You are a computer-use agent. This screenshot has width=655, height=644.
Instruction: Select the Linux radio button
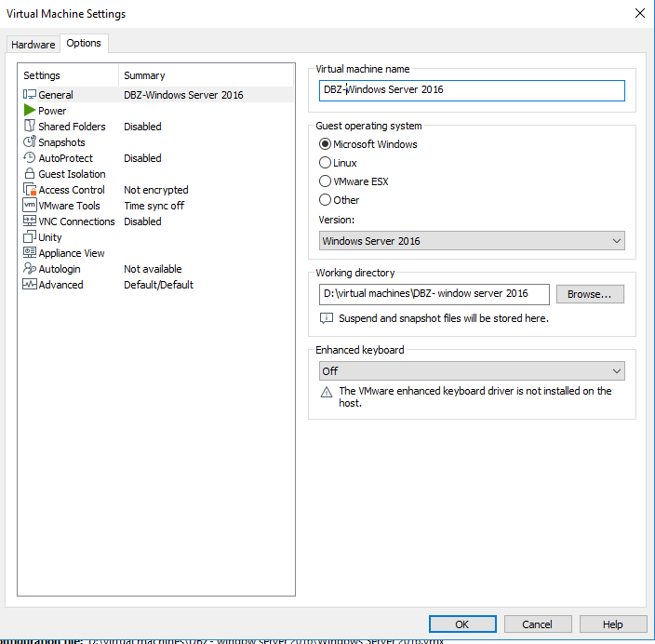click(x=325, y=163)
